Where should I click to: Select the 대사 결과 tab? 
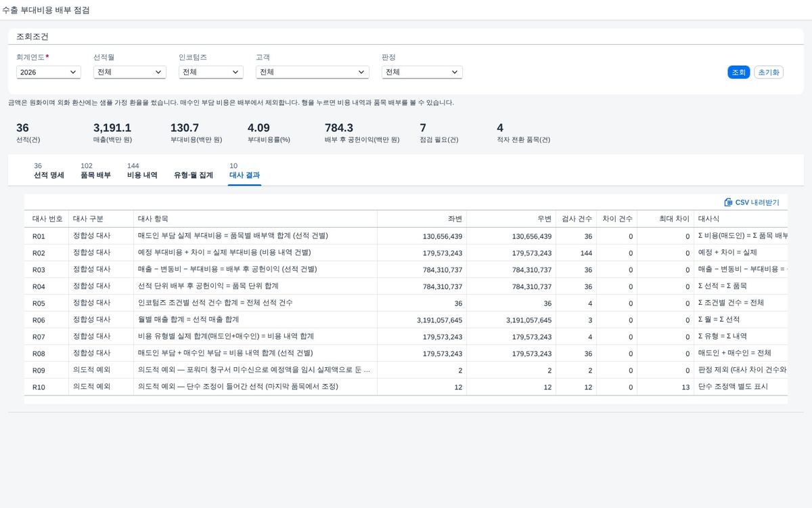pos(244,171)
